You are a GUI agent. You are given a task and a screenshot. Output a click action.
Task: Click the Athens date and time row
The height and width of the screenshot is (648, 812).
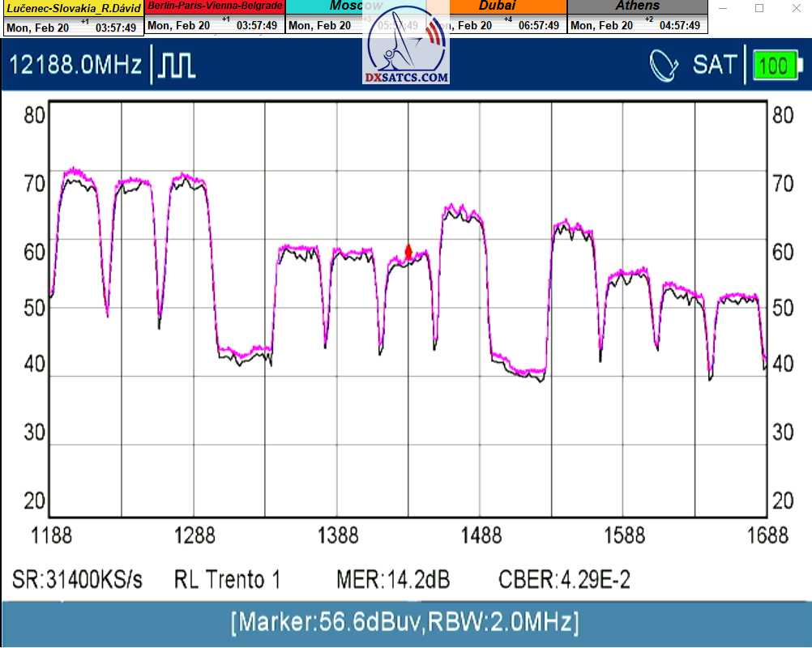637,25
